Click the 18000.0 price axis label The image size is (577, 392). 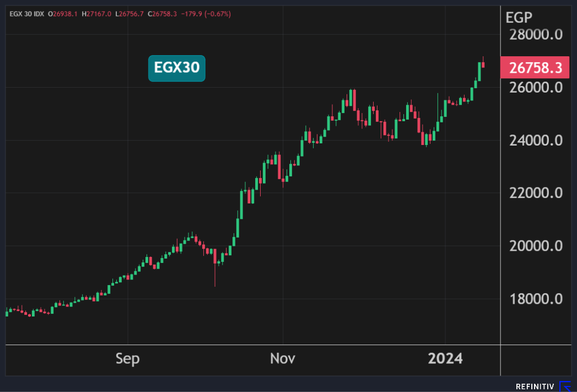(535, 299)
